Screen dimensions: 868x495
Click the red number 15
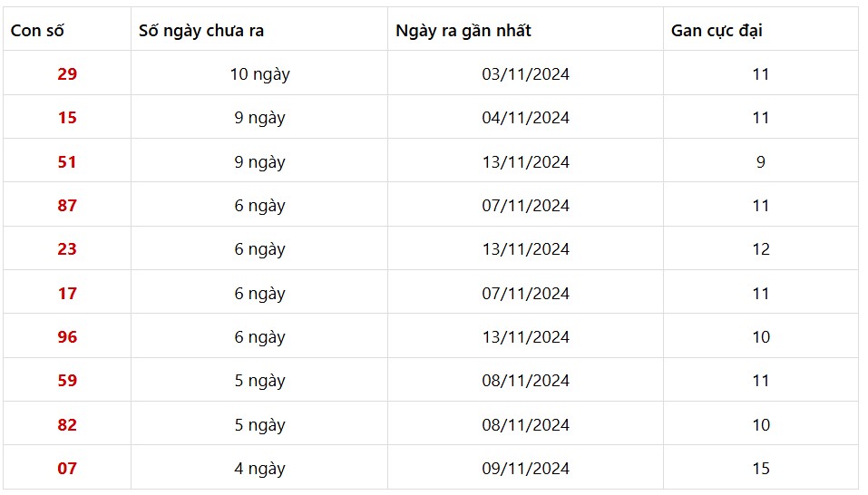point(67,118)
